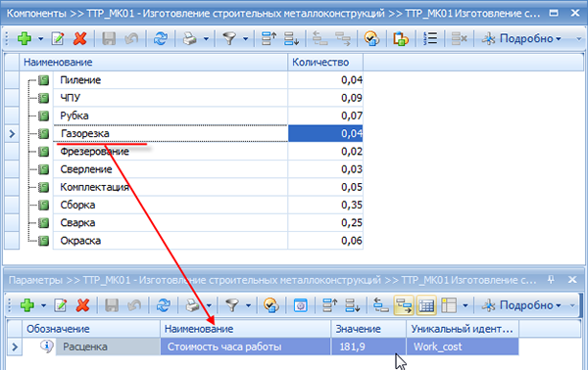The height and width of the screenshot is (370, 588).
Task: Click the Edit record icon in Components toolbar
Action: click(x=58, y=38)
